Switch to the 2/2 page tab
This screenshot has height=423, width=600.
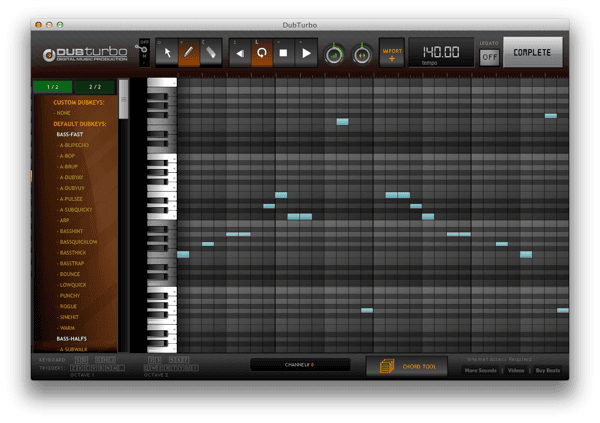[x=95, y=87]
